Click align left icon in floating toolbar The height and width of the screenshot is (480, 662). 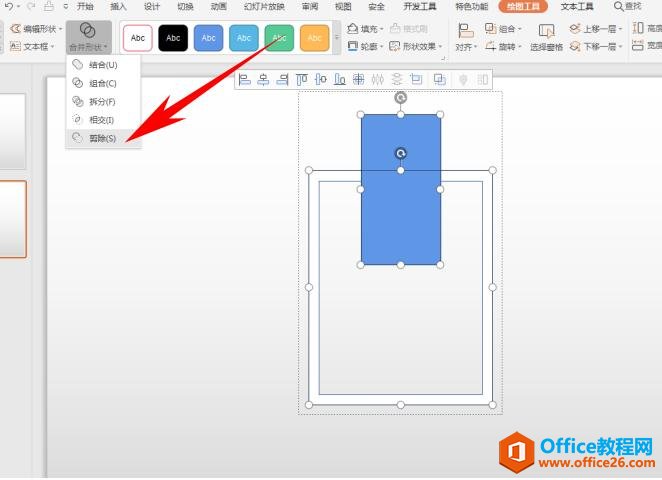[245, 79]
